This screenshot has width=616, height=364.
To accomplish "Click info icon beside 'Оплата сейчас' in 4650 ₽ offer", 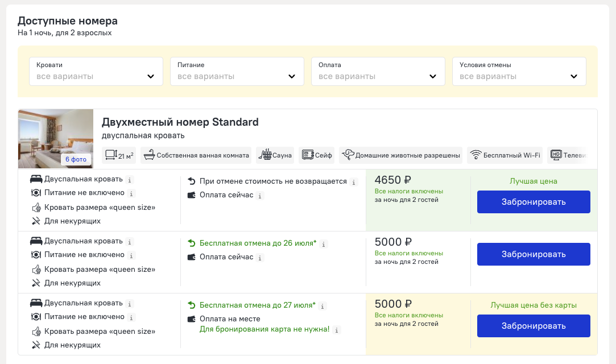I will tap(260, 196).
